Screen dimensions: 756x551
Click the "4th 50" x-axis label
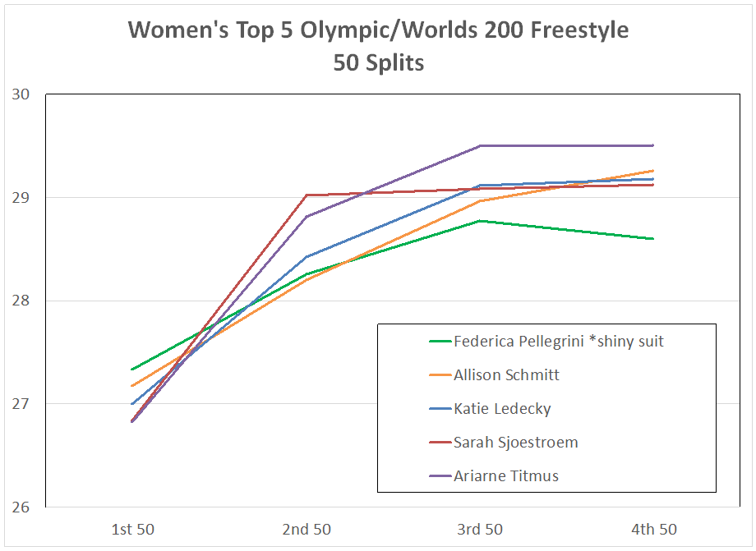[654, 528]
